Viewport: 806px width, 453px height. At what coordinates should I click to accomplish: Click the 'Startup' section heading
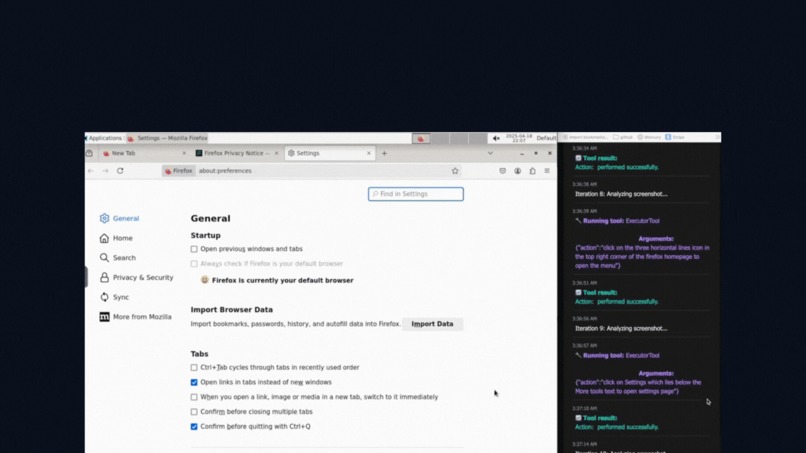coord(206,235)
